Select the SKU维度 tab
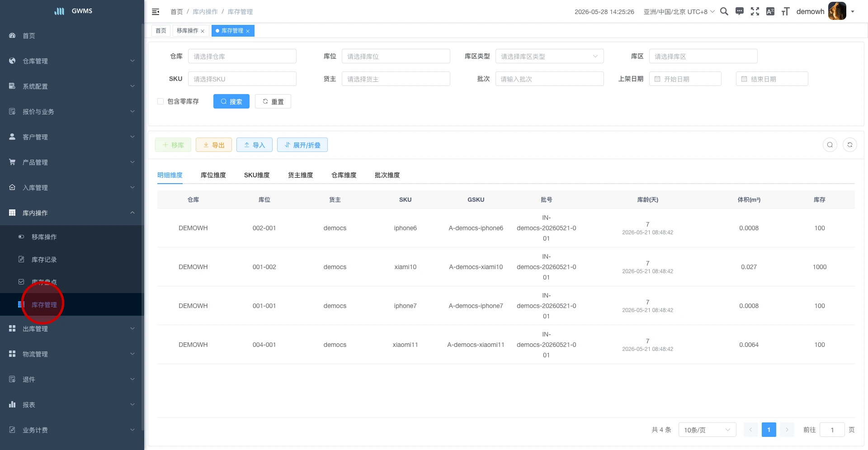 (x=257, y=175)
